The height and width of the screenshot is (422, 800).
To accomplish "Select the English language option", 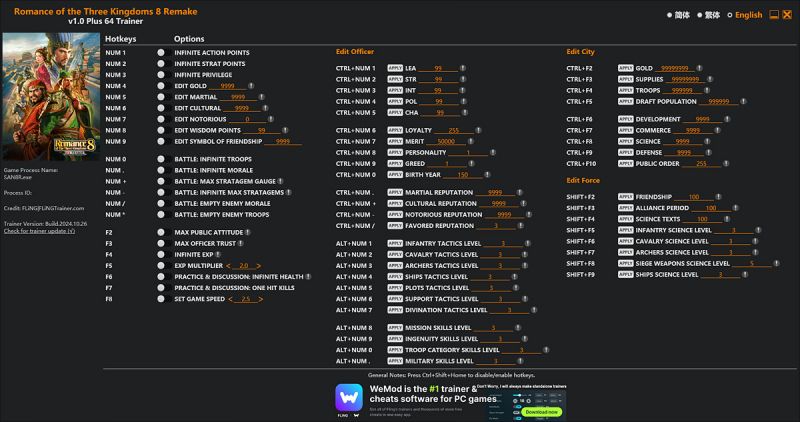I will click(745, 15).
